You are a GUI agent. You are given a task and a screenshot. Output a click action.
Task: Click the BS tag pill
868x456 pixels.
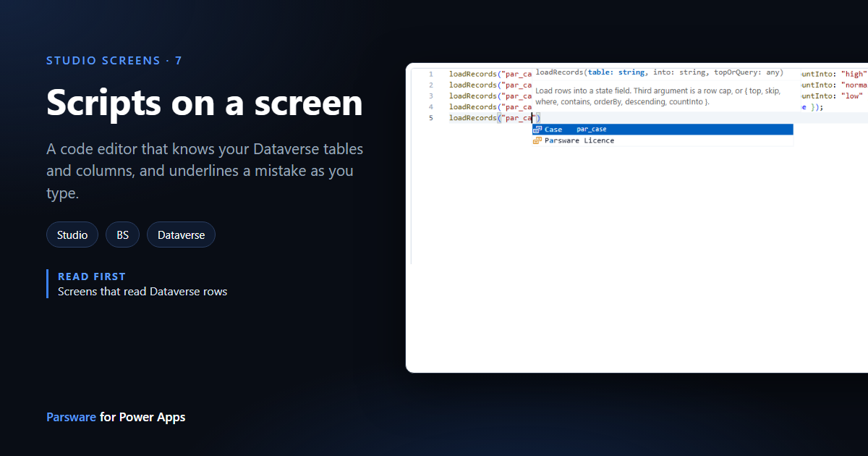tap(123, 235)
